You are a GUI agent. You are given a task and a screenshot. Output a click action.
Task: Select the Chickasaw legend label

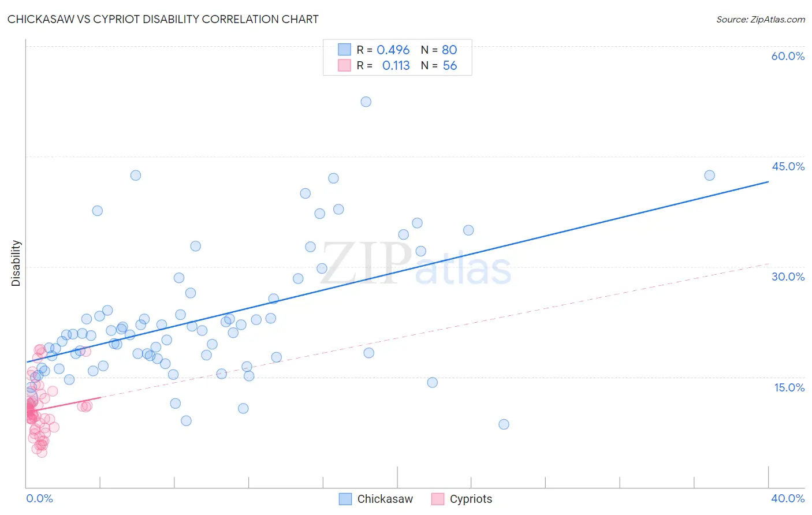(x=385, y=499)
